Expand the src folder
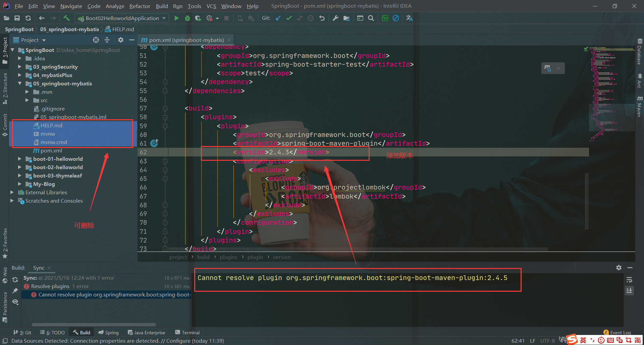Image resolution: width=644 pixels, height=345 pixels. click(x=27, y=100)
